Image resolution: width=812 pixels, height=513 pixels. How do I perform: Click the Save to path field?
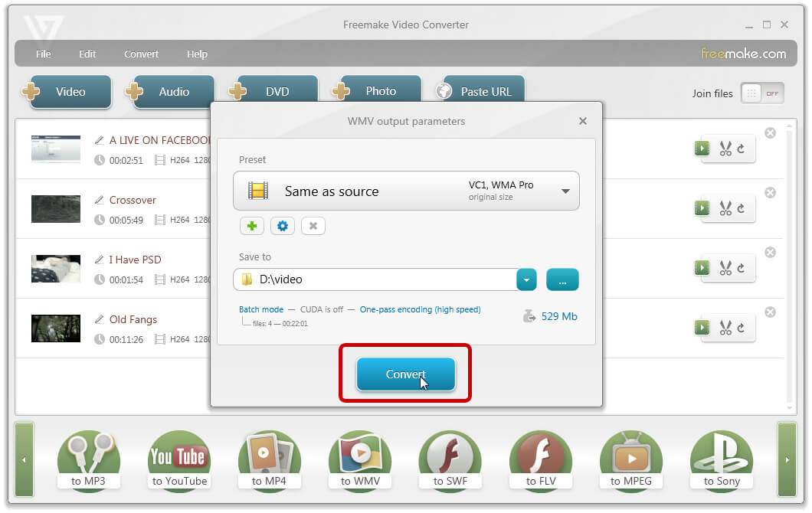375,279
